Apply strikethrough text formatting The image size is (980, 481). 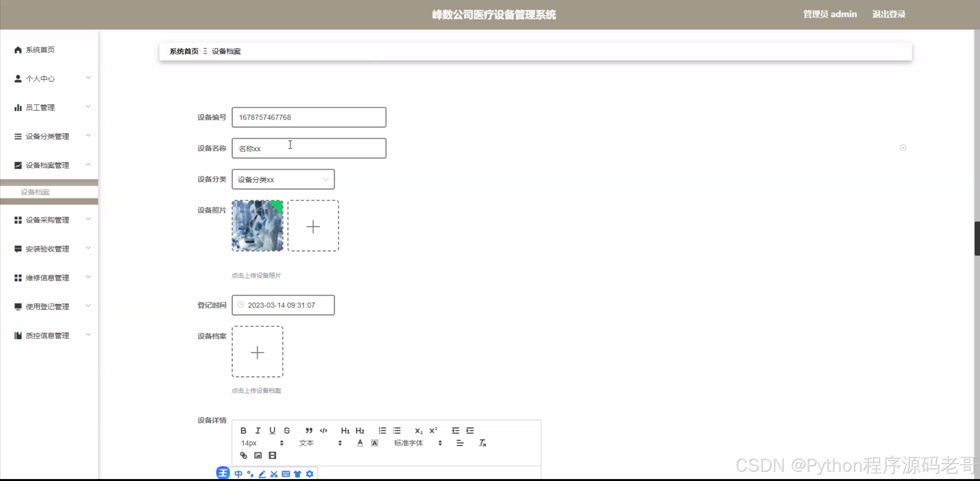click(287, 430)
